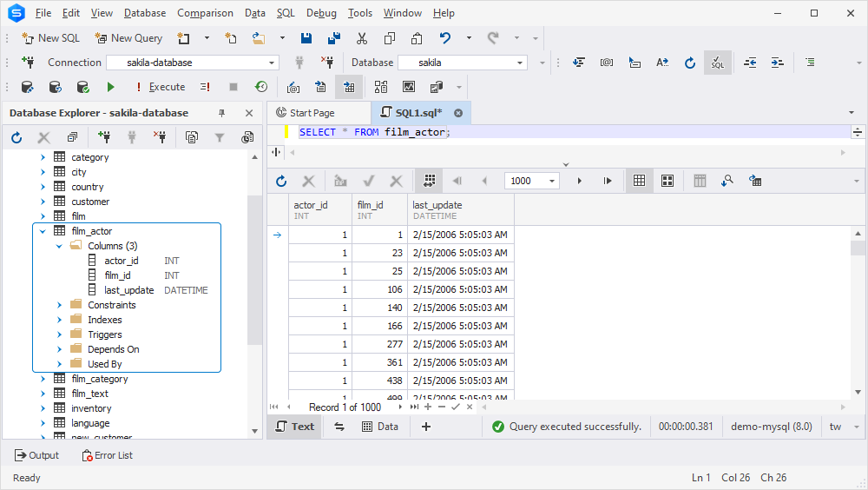Switch to the Text view tab
Image resolution: width=868 pixels, height=490 pixels.
pos(294,427)
